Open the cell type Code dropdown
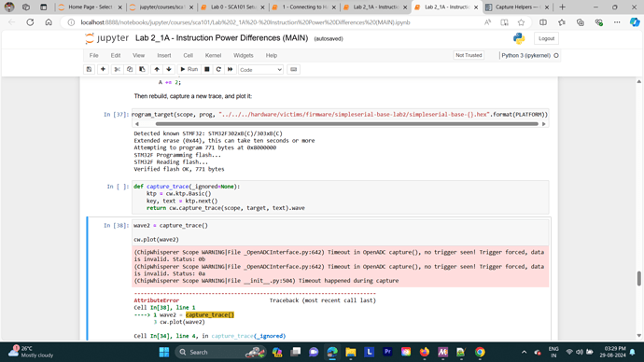This screenshot has height=362, width=644. [x=260, y=70]
